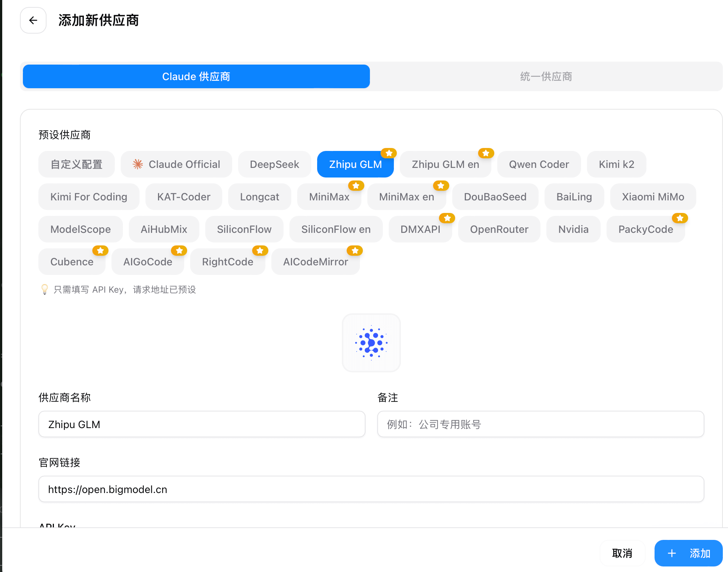Click star badge on AIGoCode
Image resolution: width=728 pixels, height=572 pixels.
pos(179,250)
